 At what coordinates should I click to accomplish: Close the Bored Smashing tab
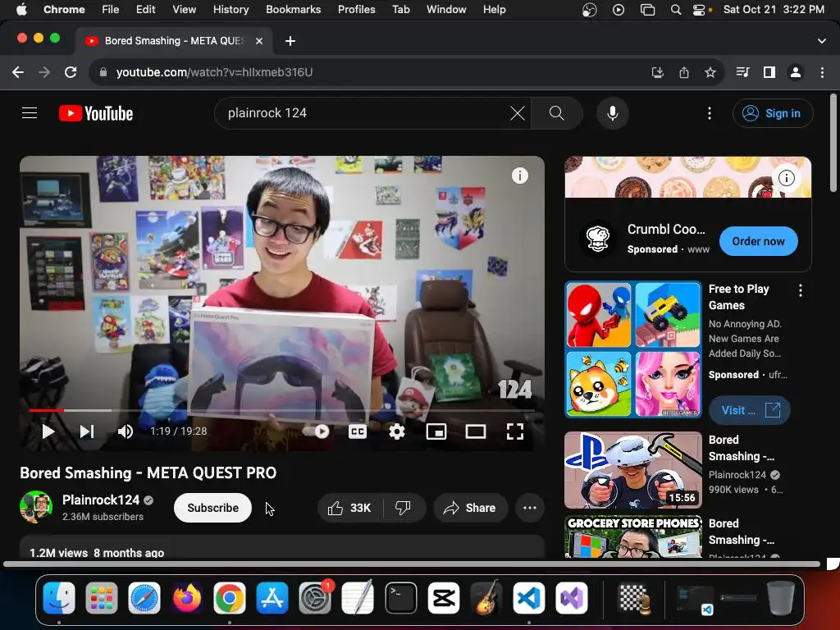tap(258, 41)
